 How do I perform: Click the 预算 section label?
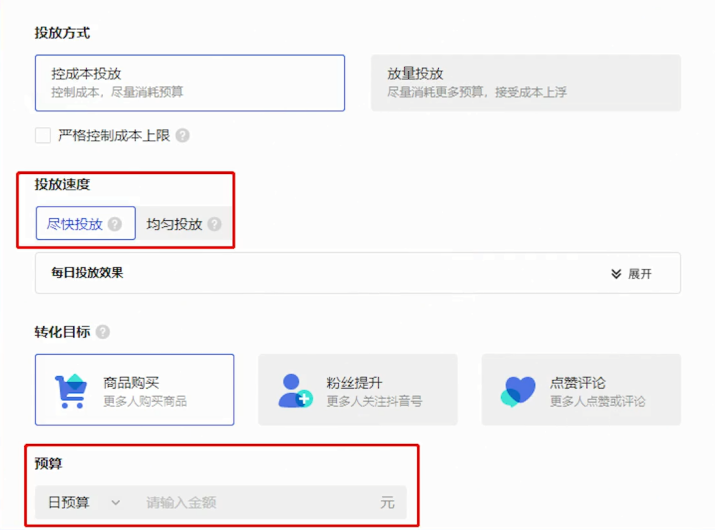tap(48, 463)
